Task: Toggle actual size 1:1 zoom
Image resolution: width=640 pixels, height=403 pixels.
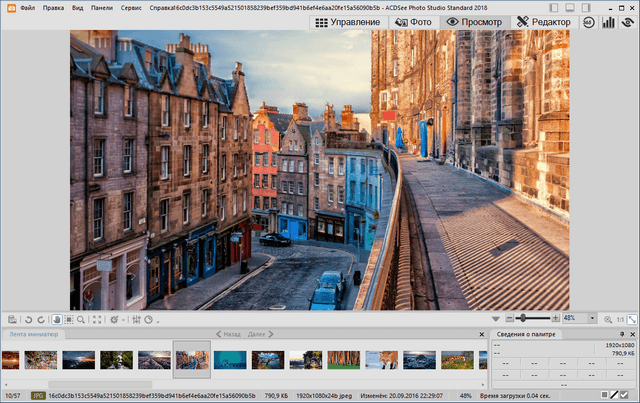Action: [619, 319]
